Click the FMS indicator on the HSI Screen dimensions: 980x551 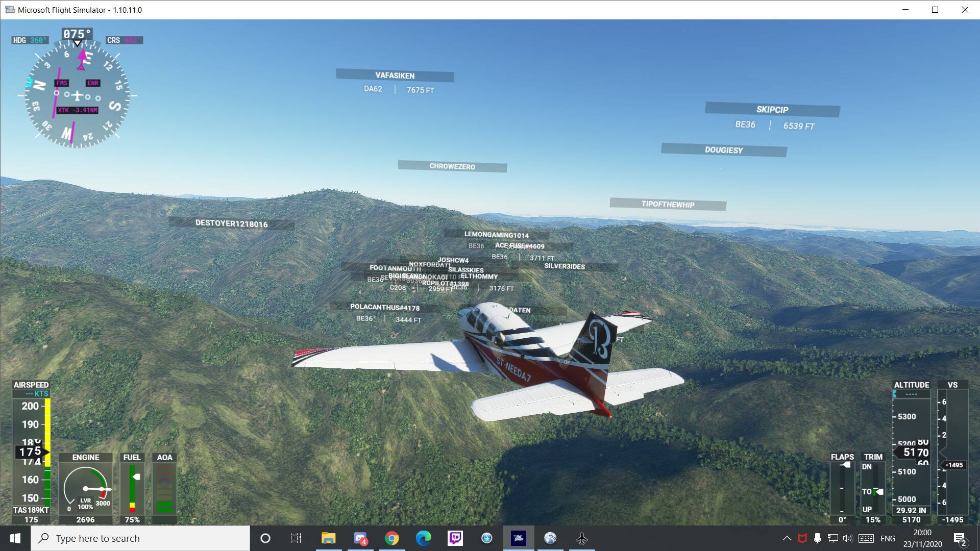click(62, 83)
